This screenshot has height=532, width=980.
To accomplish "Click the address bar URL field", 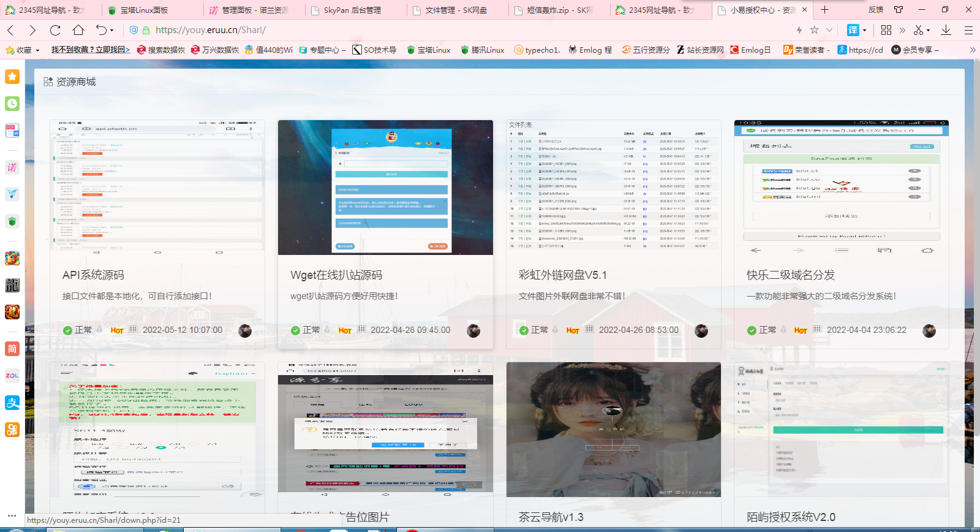I will click(429, 30).
